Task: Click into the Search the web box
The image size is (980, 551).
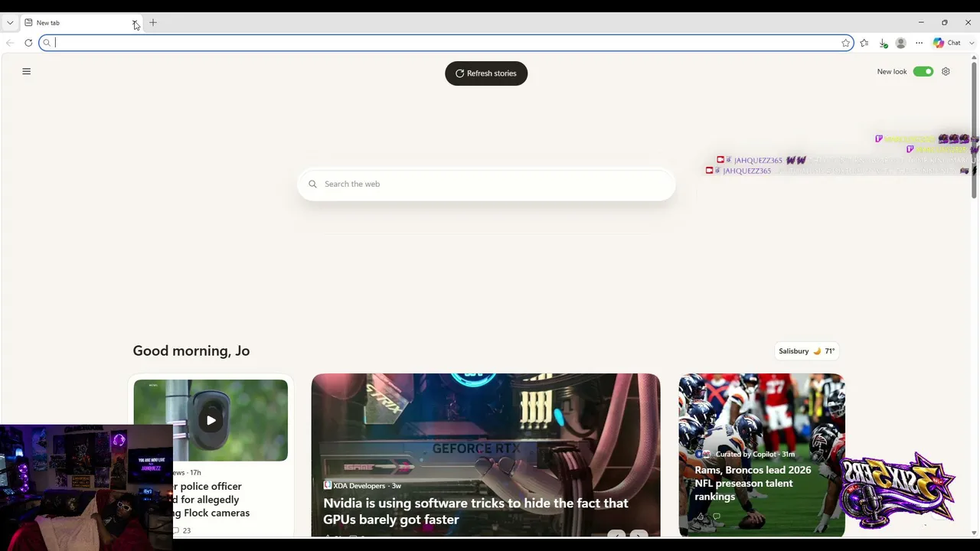Action: (486, 184)
